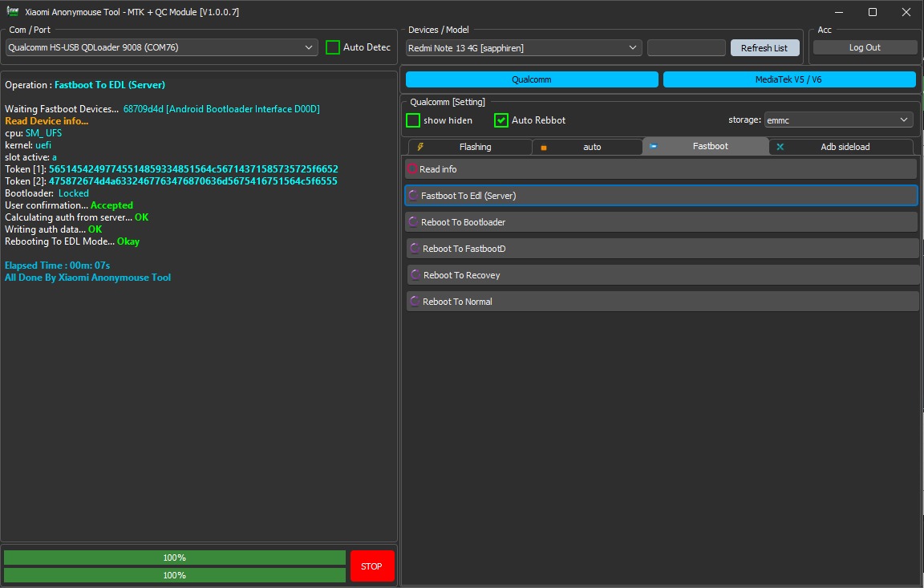Click the circle icon beside Reboot To Normal
This screenshot has width=924, height=588.
click(x=414, y=301)
